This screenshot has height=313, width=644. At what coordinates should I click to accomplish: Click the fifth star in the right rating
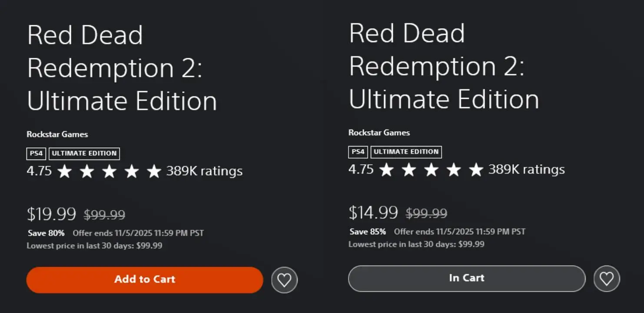(477, 170)
